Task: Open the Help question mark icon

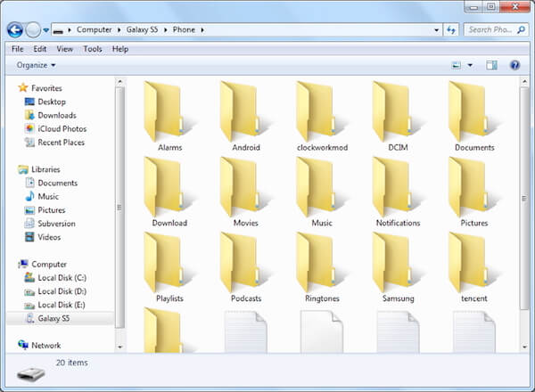Action: [x=514, y=65]
